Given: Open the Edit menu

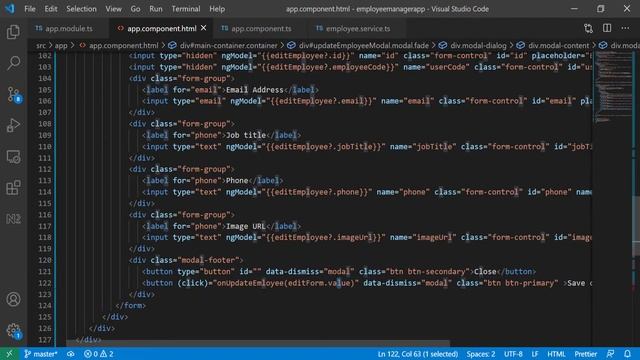Looking at the screenshot, I should [x=51, y=9].
